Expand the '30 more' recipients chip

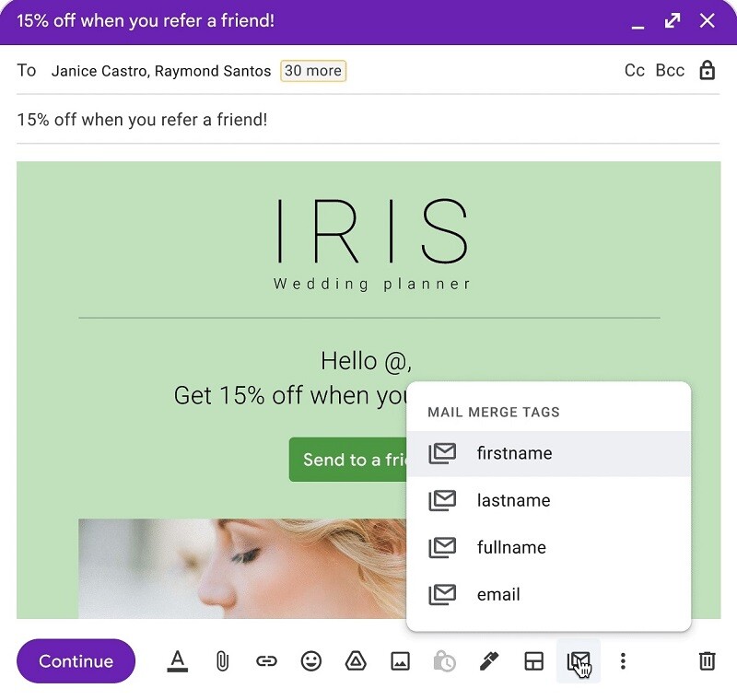click(x=313, y=71)
